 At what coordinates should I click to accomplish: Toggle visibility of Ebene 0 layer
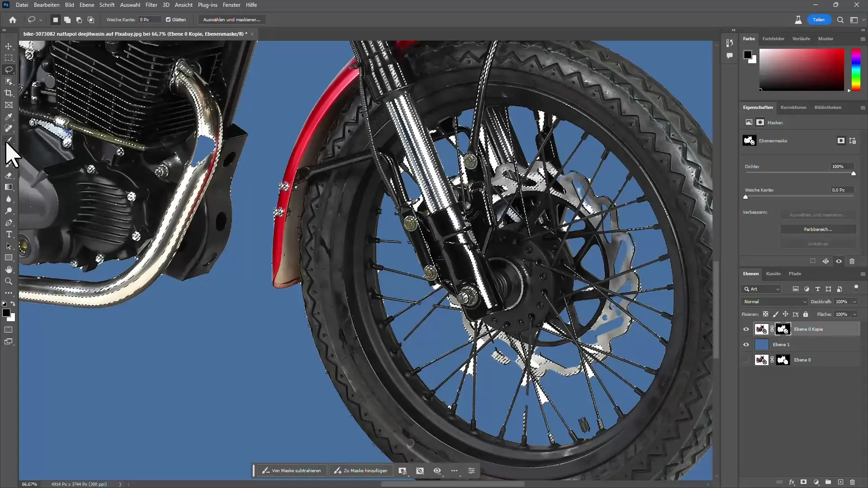point(746,360)
